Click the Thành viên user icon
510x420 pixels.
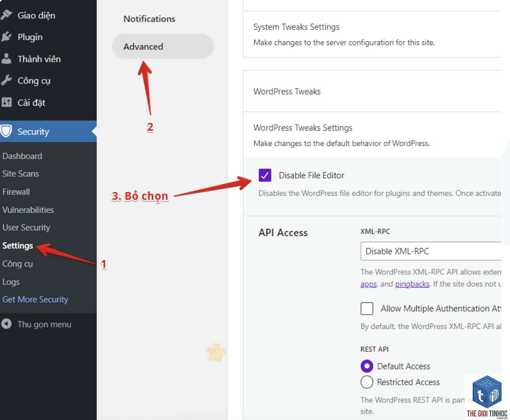tap(6, 59)
